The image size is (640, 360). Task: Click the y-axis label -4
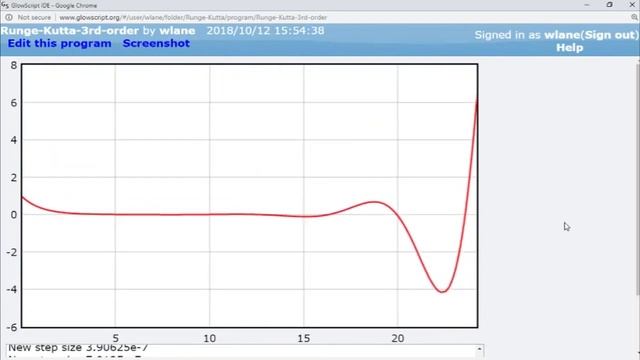(11, 290)
